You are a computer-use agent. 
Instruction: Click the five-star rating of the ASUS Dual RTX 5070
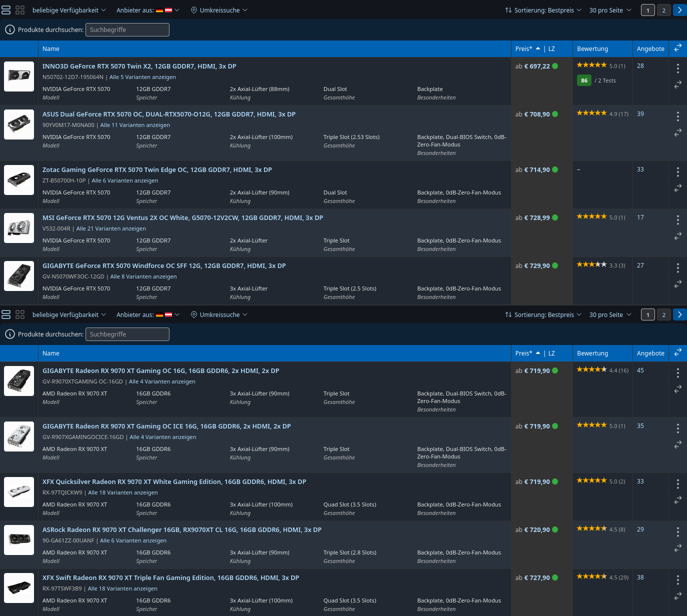591,113
